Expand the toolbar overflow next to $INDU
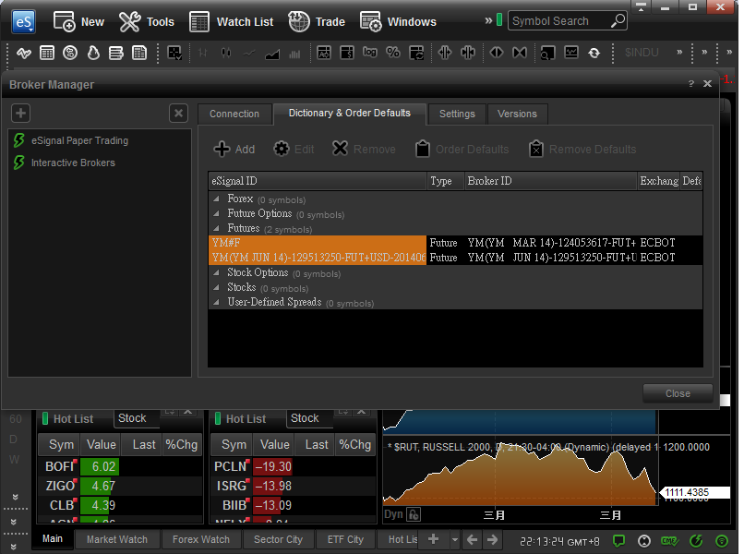 [679, 52]
